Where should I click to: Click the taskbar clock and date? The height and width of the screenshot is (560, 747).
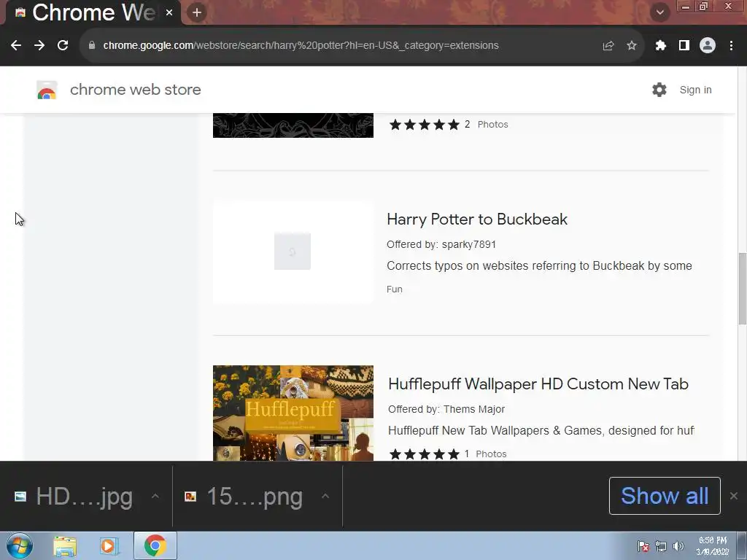coord(713,545)
